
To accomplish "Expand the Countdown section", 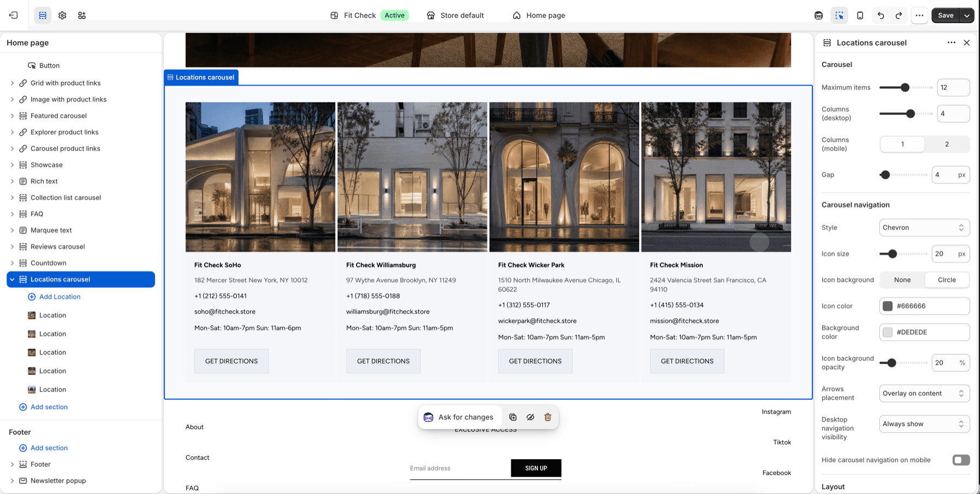I will pyautogui.click(x=12, y=263).
